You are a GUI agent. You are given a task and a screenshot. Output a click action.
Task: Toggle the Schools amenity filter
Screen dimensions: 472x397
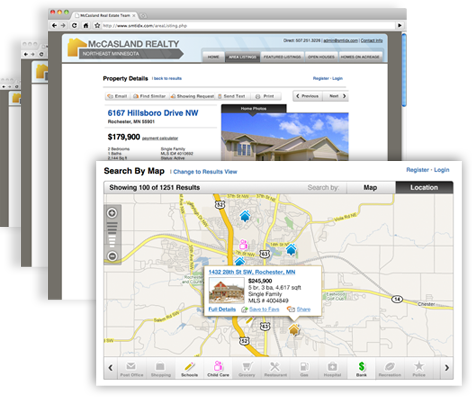click(189, 369)
